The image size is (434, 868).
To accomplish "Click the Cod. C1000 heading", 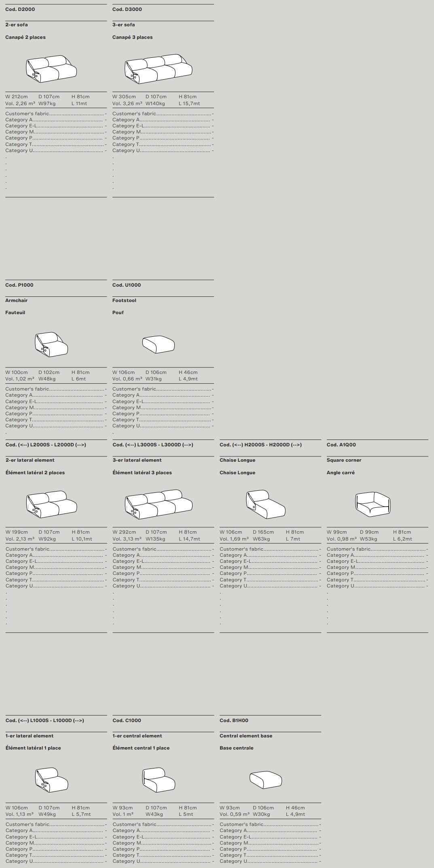I will click(x=127, y=720).
